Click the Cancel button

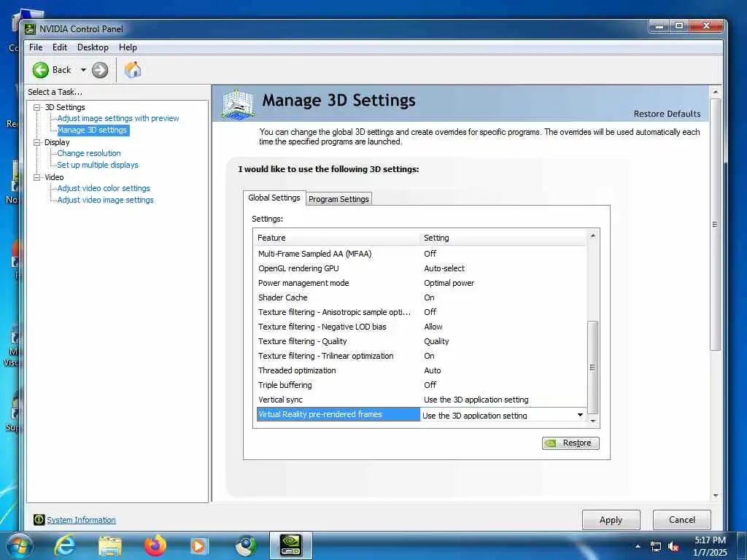click(682, 520)
